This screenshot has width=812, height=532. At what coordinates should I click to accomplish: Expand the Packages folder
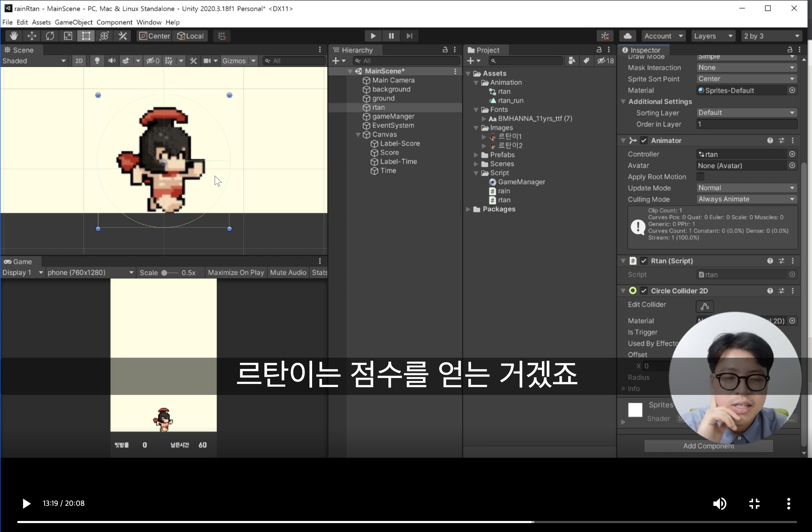(x=468, y=209)
